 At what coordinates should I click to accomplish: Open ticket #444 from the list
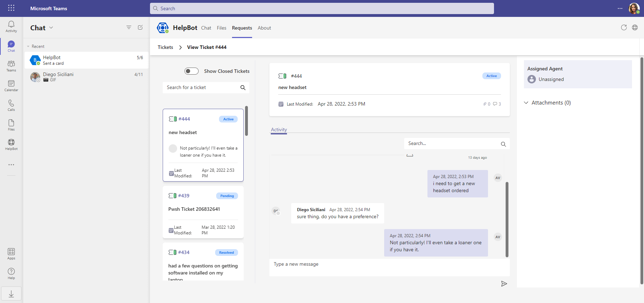[203, 145]
